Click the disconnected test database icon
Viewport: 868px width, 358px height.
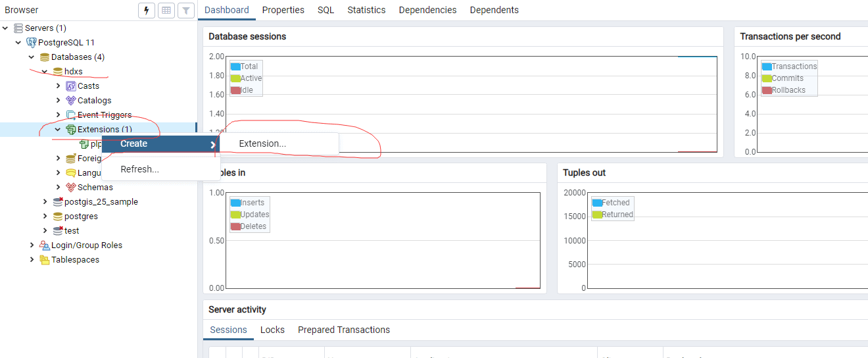point(58,231)
